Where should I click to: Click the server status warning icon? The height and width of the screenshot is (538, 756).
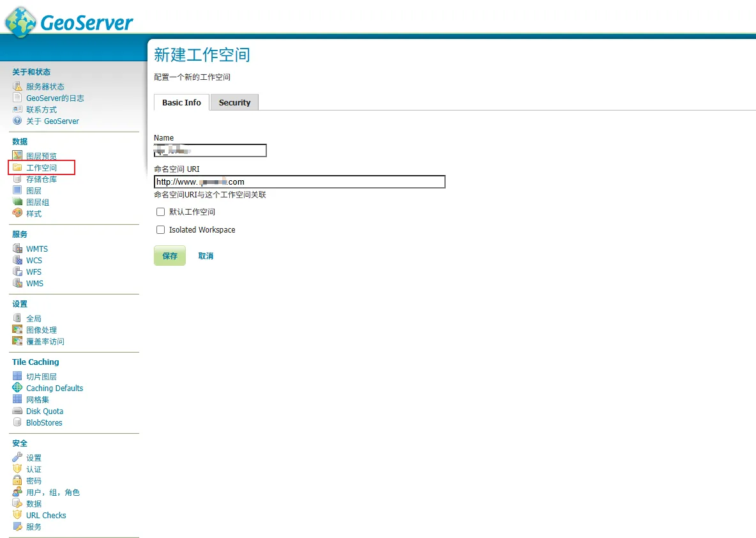[x=17, y=86]
